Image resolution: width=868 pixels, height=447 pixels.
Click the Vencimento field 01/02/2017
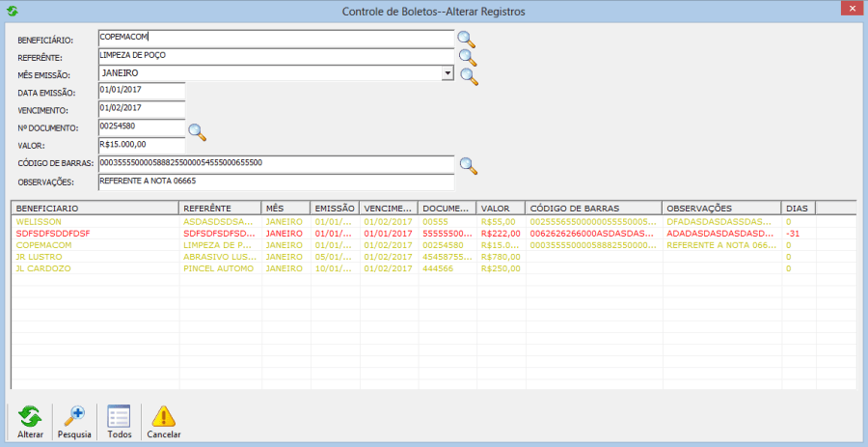141,108
